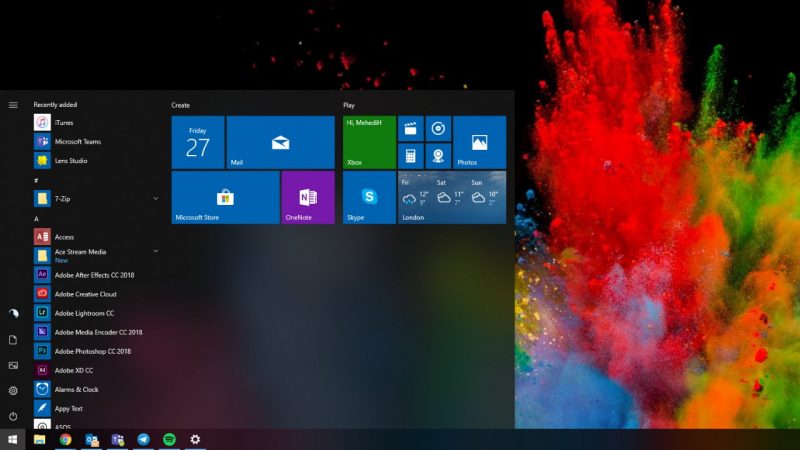The height and width of the screenshot is (450, 800).
Task: Click the 'Recently added' heading
Action: point(55,105)
